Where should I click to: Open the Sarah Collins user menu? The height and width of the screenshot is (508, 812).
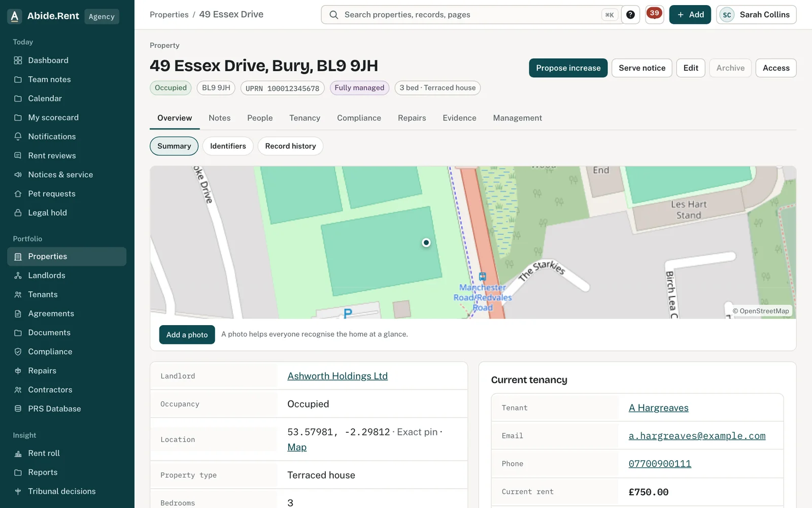coord(756,15)
